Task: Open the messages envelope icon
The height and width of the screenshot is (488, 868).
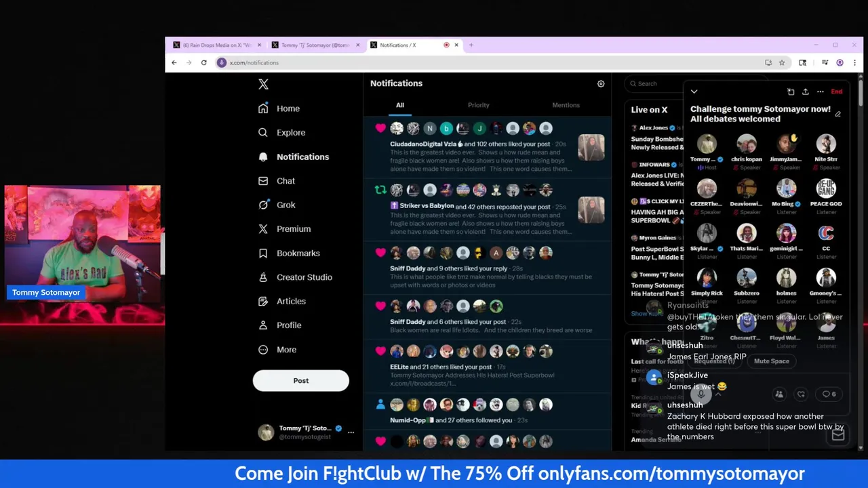Action: 838,435
